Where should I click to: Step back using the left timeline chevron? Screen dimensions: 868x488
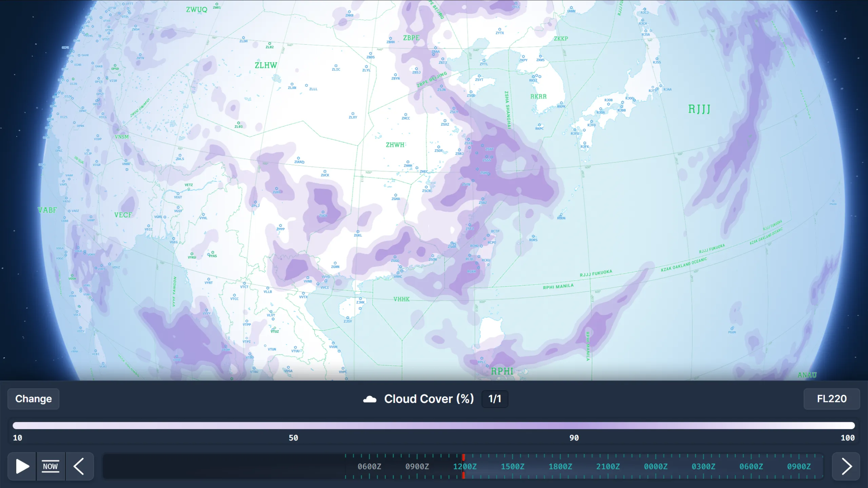79,466
